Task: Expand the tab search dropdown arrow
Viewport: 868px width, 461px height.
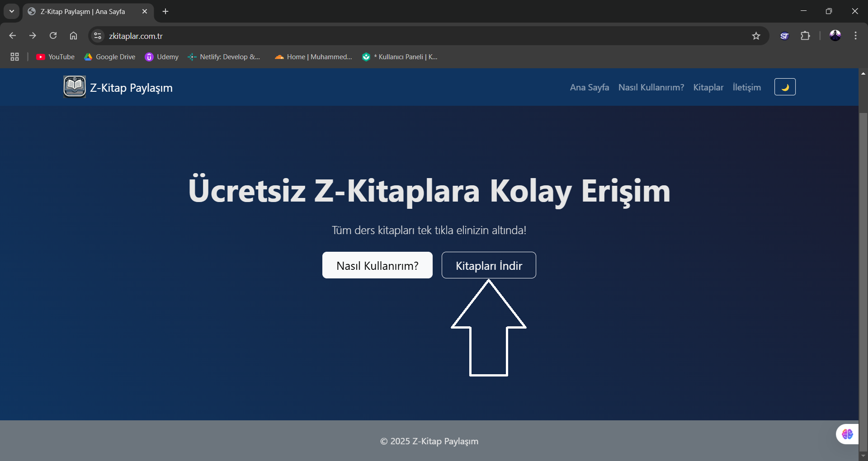Action: point(12,11)
